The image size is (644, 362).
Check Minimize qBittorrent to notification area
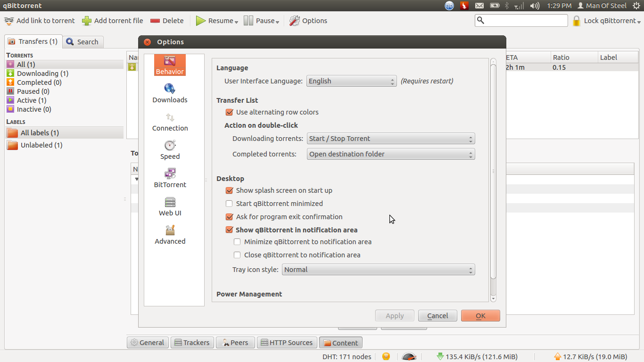coord(237,242)
